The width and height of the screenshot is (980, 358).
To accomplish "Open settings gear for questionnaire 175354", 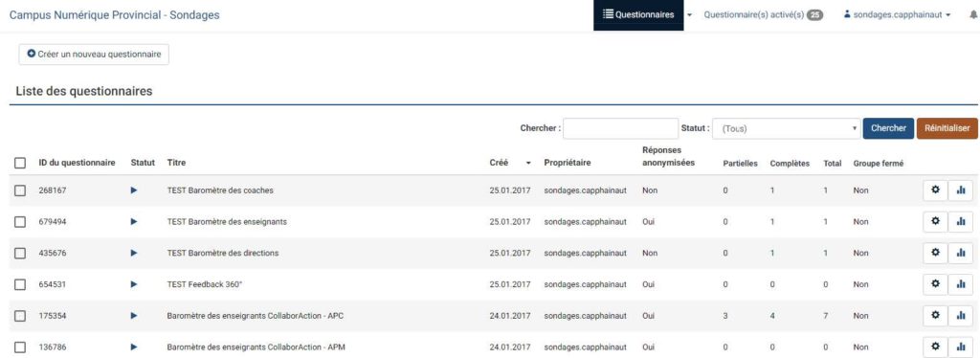I will [x=935, y=316].
